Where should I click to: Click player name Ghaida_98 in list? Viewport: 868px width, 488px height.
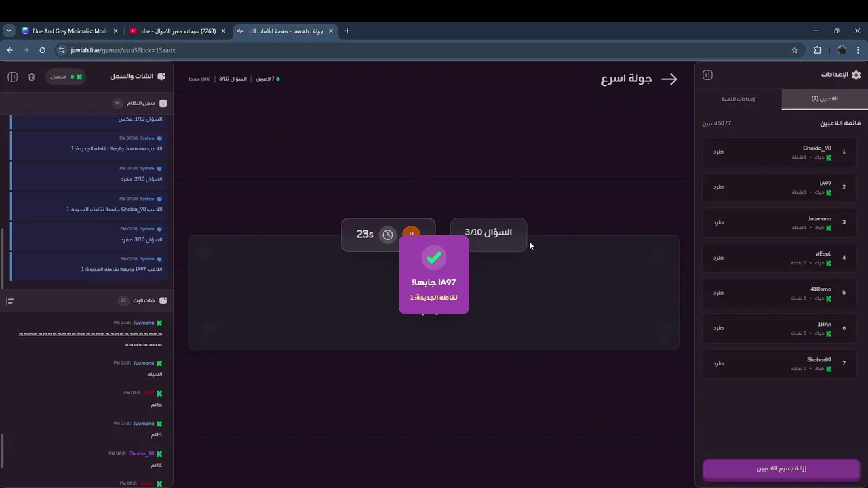pos(817,148)
